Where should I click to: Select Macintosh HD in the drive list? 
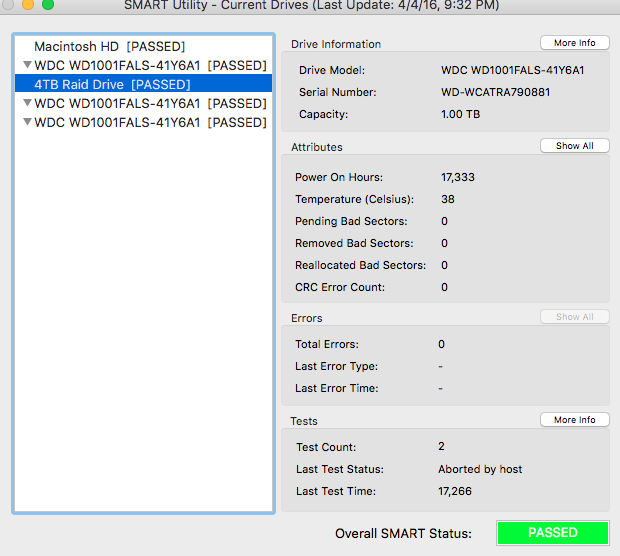coord(143,46)
